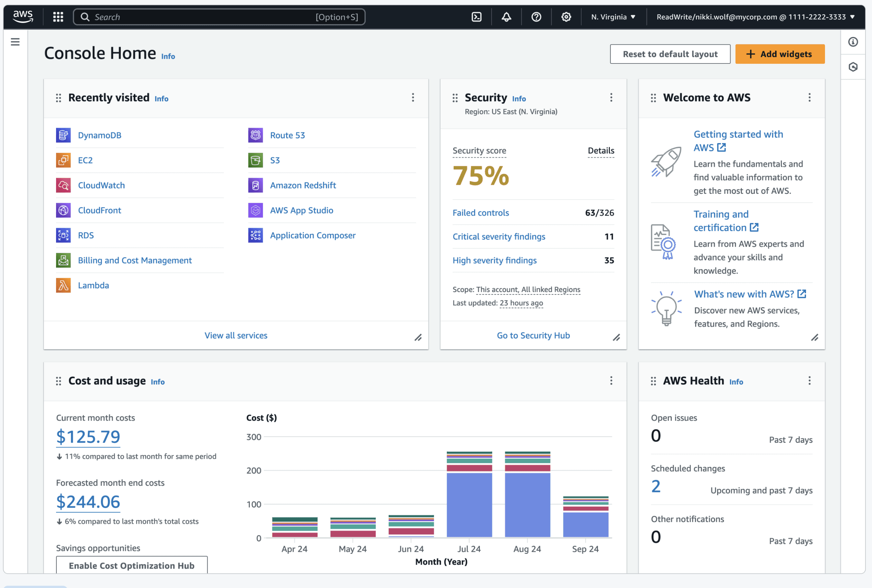872x588 pixels.
Task: Open the settings gear icon
Action: coord(566,17)
